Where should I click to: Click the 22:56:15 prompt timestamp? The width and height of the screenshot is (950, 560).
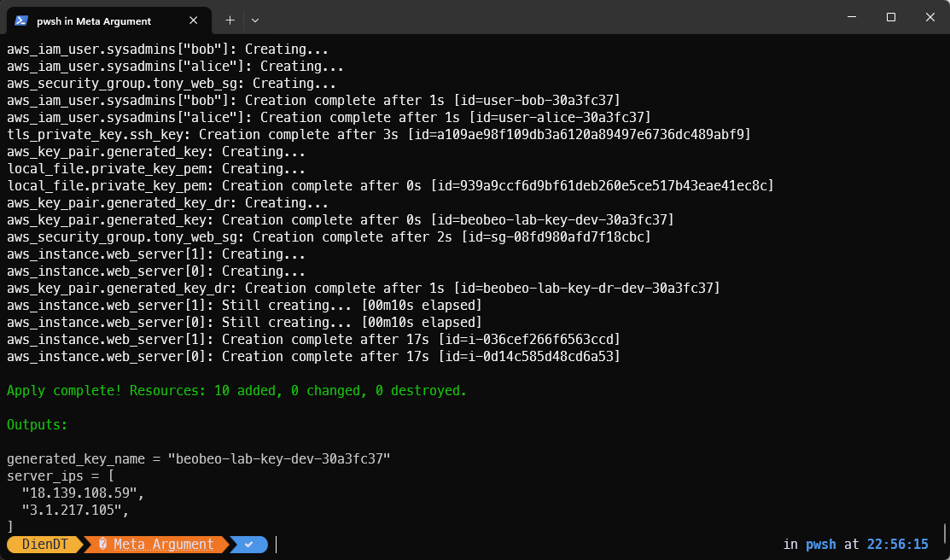(x=897, y=544)
